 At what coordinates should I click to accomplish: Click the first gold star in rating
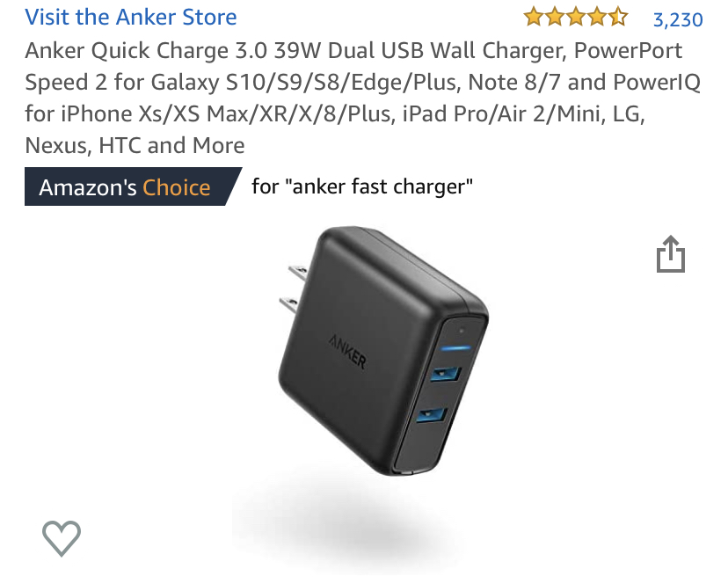534,18
